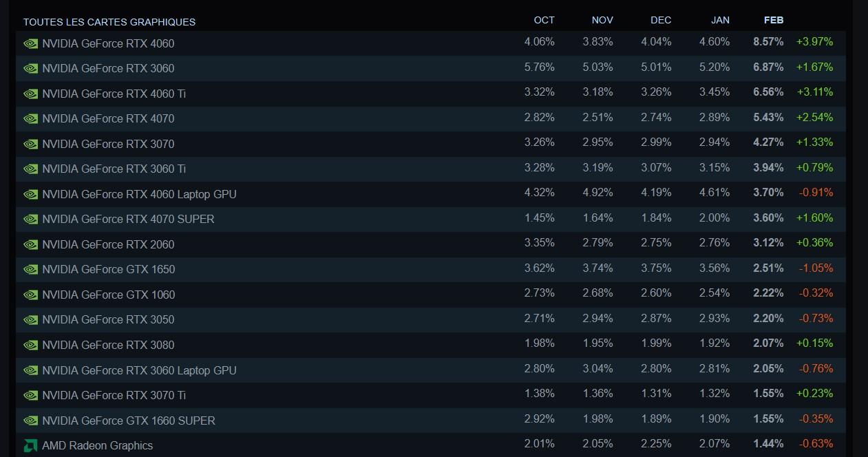Click the OCT column header
868x457 pixels.
(544, 20)
